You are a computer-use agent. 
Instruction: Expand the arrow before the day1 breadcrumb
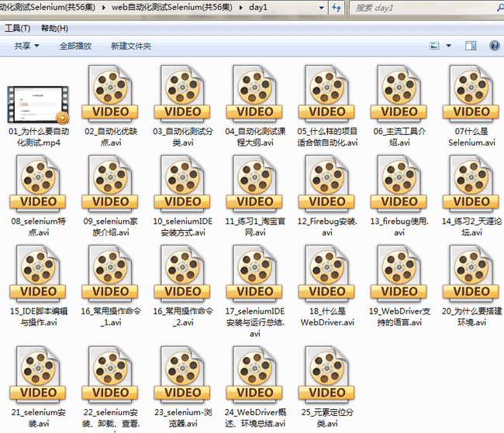(240, 8)
